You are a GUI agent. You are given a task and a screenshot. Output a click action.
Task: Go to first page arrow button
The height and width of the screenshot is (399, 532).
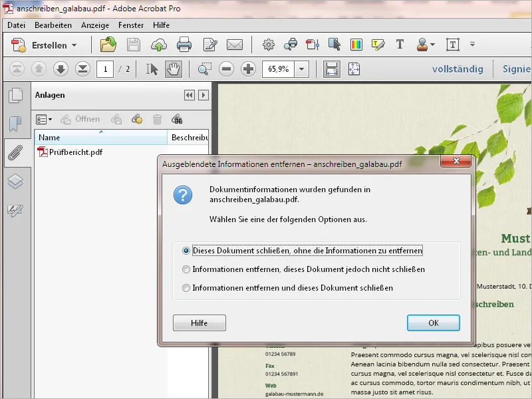point(17,69)
